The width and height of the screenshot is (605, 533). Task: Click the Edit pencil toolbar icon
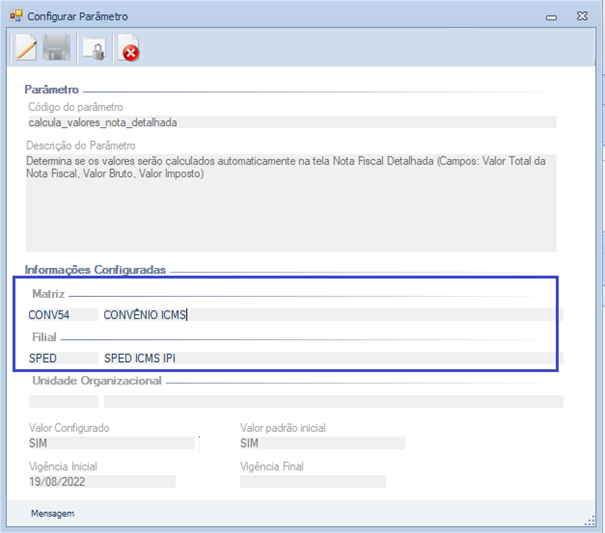pos(26,47)
